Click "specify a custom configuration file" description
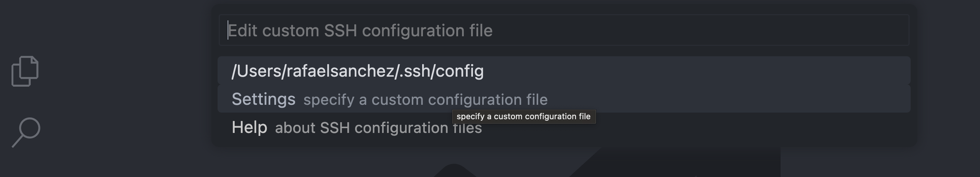Screen dimensions: 980x177 (x=425, y=100)
